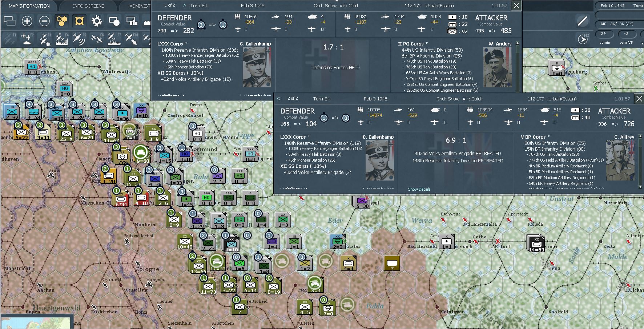Click the Feb 10 1945 date field

click(x=613, y=5)
